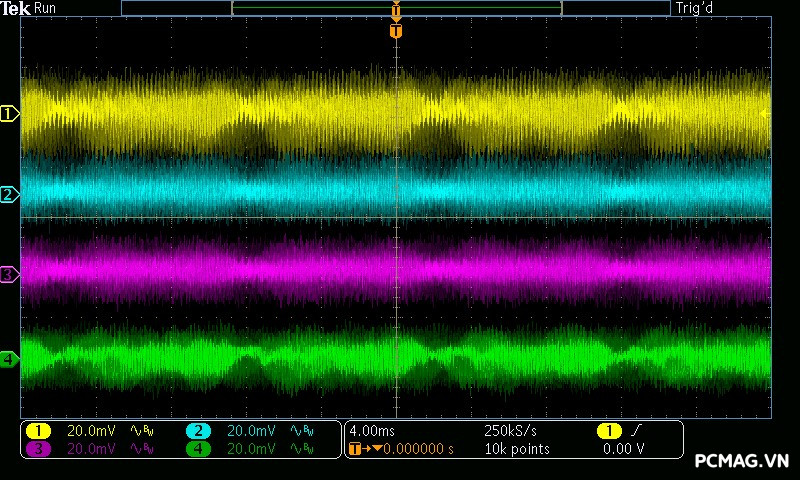Click the Tek logo in top corner

(x=16, y=8)
